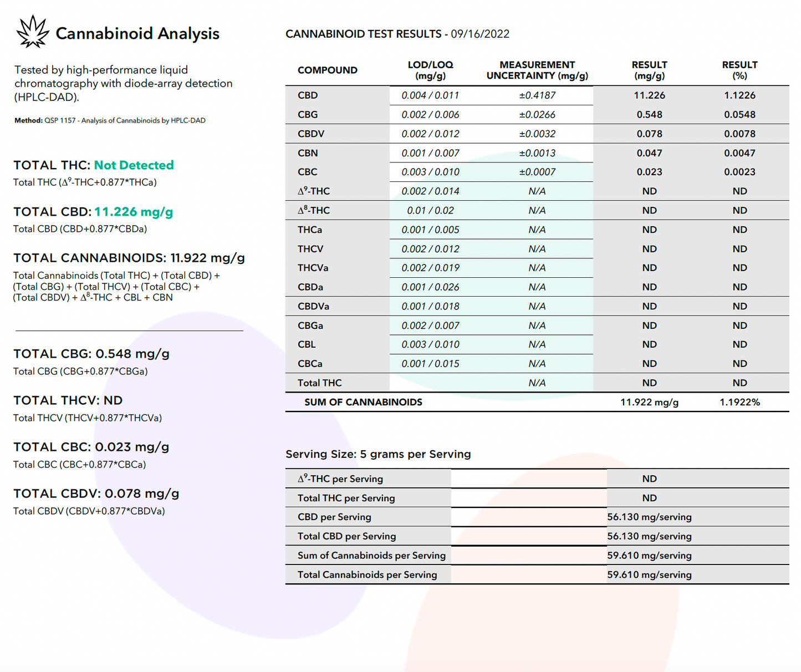Click the sum percent value 1.1922%
Viewport: 801px width, 672px height.
[740, 402]
